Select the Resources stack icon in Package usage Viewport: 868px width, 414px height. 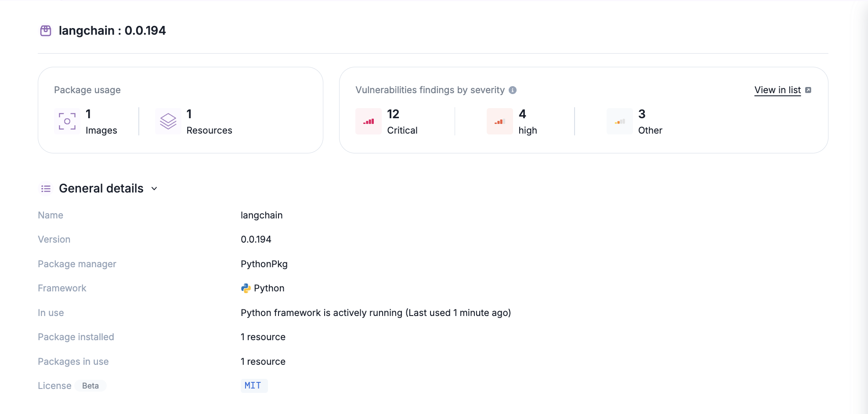click(167, 121)
